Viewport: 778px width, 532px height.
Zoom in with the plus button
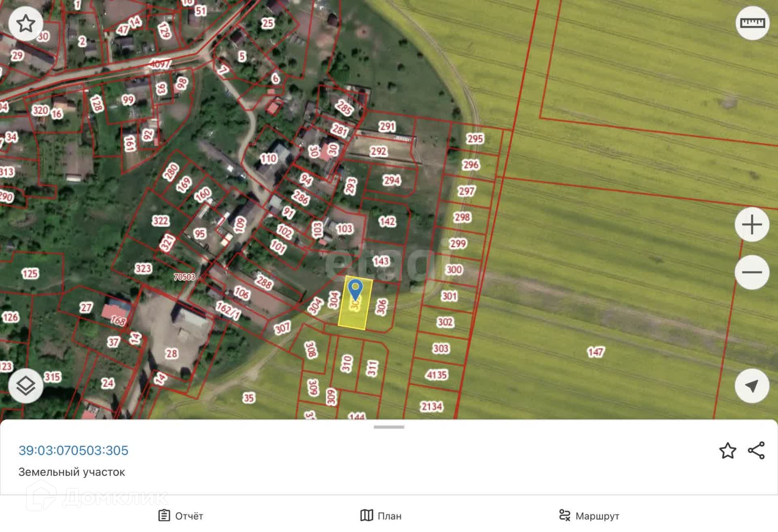click(x=752, y=225)
